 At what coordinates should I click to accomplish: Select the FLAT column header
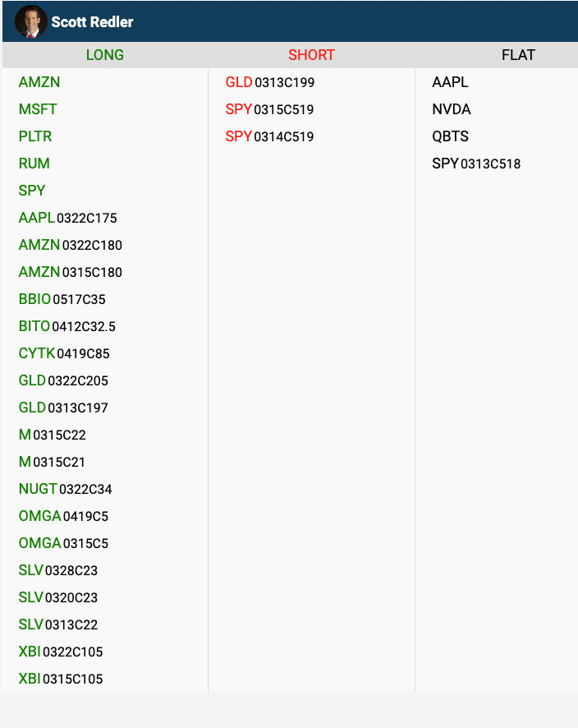518,55
